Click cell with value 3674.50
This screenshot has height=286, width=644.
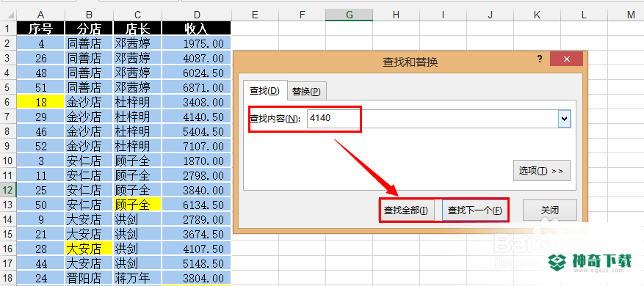point(197,234)
